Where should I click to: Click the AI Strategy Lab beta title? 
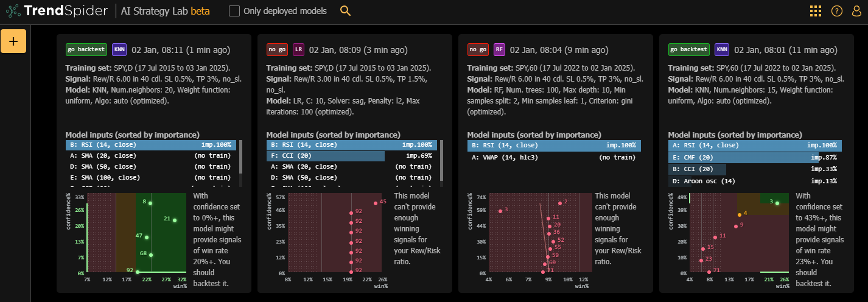pyautogui.click(x=158, y=11)
